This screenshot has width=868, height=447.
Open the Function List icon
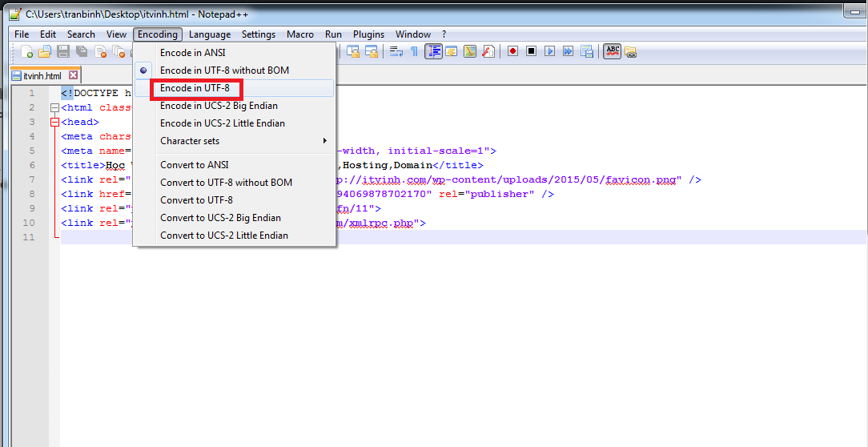point(488,52)
